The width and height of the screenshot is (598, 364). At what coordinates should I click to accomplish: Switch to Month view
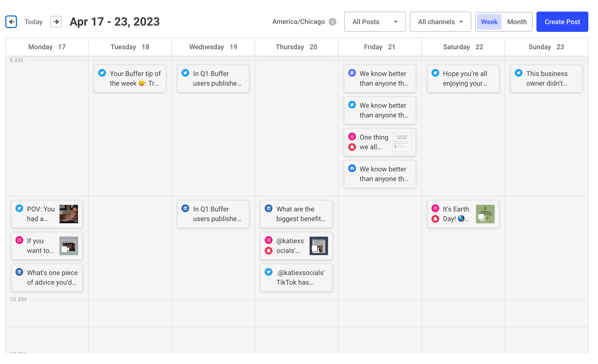[x=517, y=21]
